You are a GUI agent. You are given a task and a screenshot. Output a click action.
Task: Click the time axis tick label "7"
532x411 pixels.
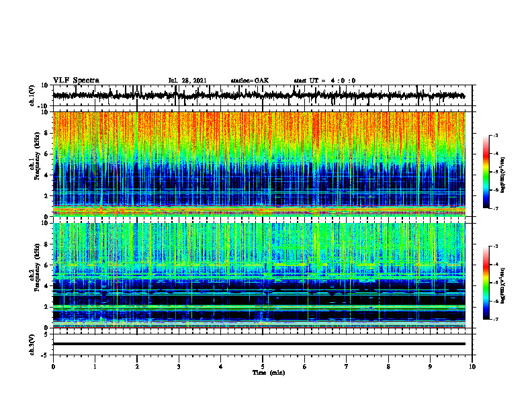pos(347,367)
